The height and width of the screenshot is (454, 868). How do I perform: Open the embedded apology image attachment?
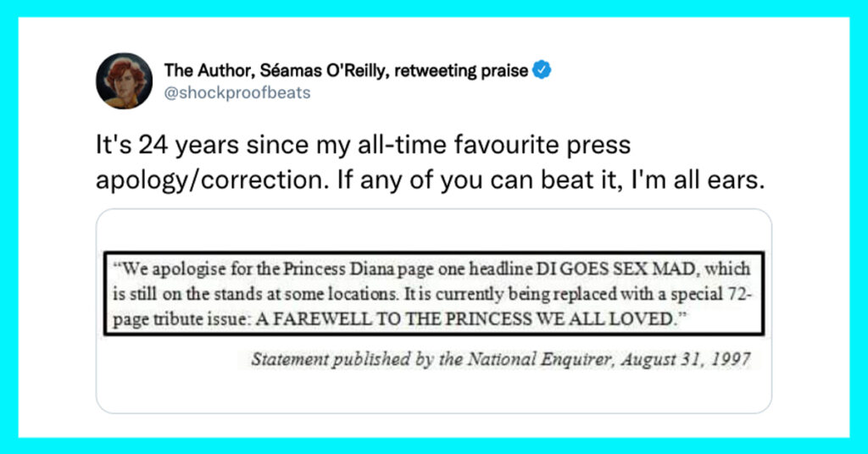click(433, 311)
